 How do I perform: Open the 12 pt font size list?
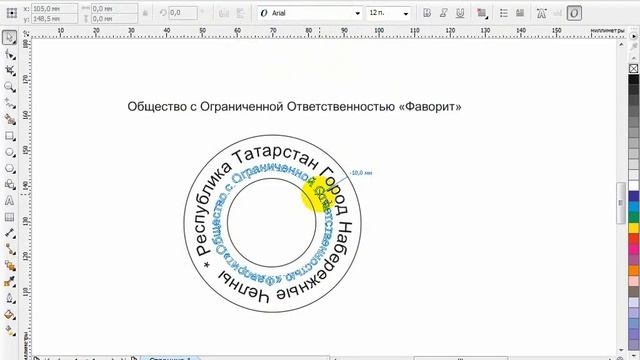pyautogui.click(x=388, y=13)
